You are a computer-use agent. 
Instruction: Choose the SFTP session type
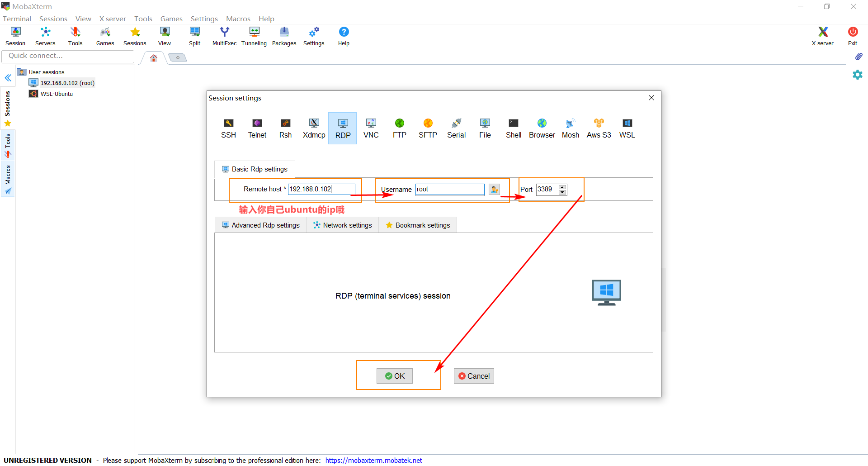point(428,128)
